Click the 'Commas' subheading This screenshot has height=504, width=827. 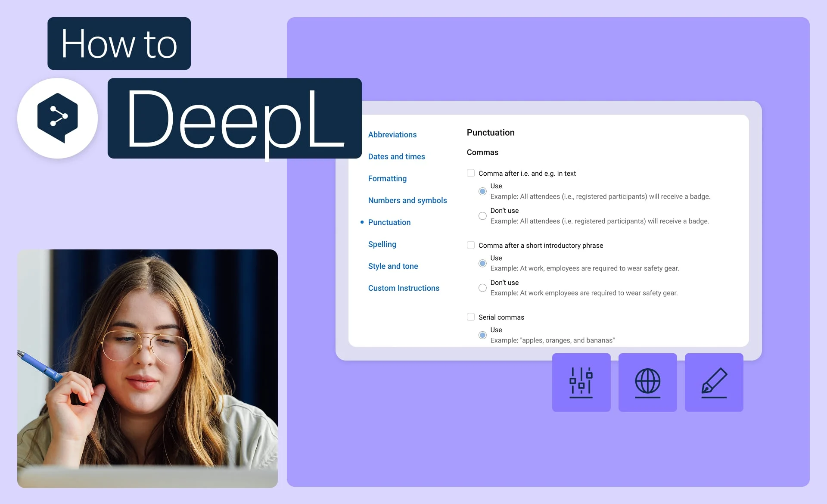click(x=482, y=152)
